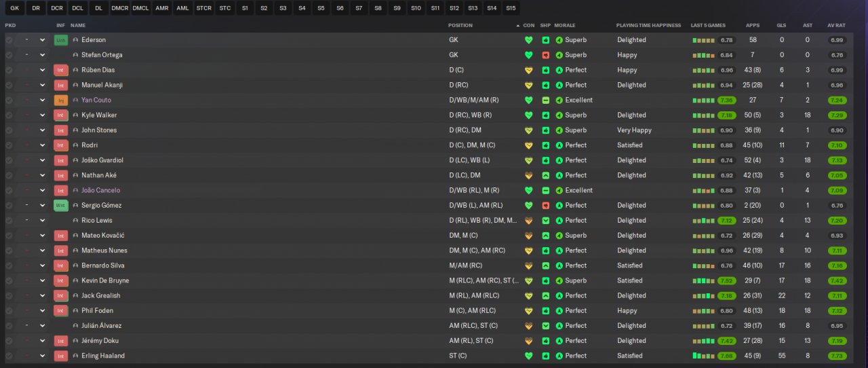This screenshot has width=868, height=368.
Task: Click Kyle Walker's green match sharpness icon
Action: [x=545, y=115]
